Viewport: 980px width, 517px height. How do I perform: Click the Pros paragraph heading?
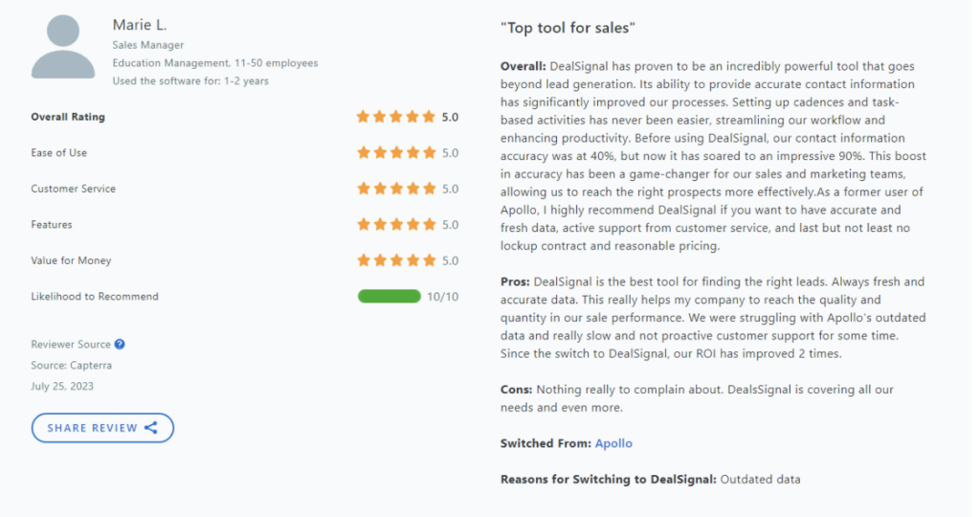coord(515,281)
